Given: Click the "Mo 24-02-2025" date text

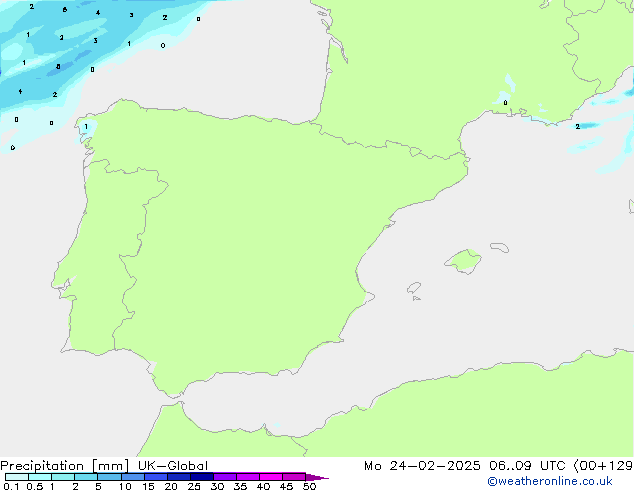Looking at the screenshot, I should (422, 466).
